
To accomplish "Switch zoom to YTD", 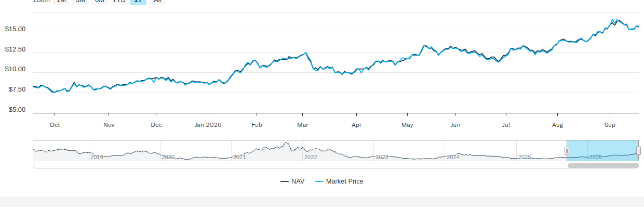I will [119, 2].
